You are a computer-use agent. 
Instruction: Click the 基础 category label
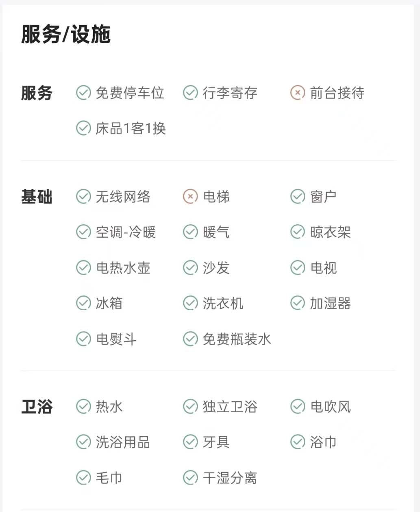click(37, 197)
